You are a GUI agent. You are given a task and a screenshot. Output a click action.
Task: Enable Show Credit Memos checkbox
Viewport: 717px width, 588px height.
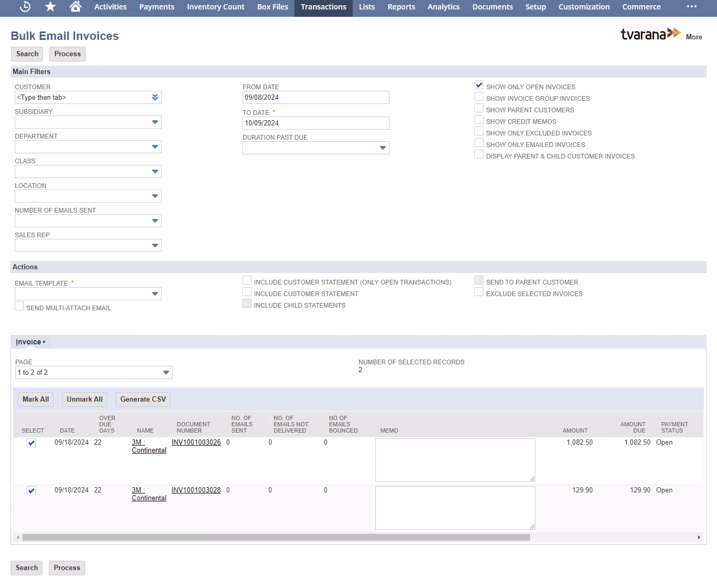pos(479,120)
